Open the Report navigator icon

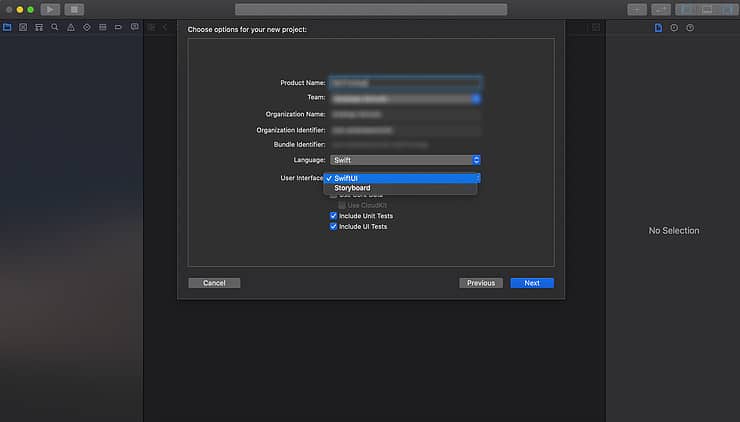tap(135, 27)
